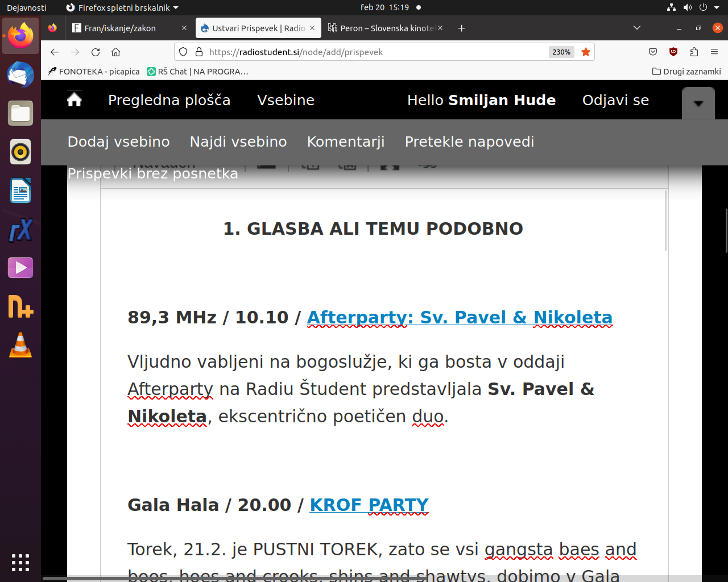Open the KROF PARTY link
Image resolution: width=728 pixels, height=582 pixels.
369,505
